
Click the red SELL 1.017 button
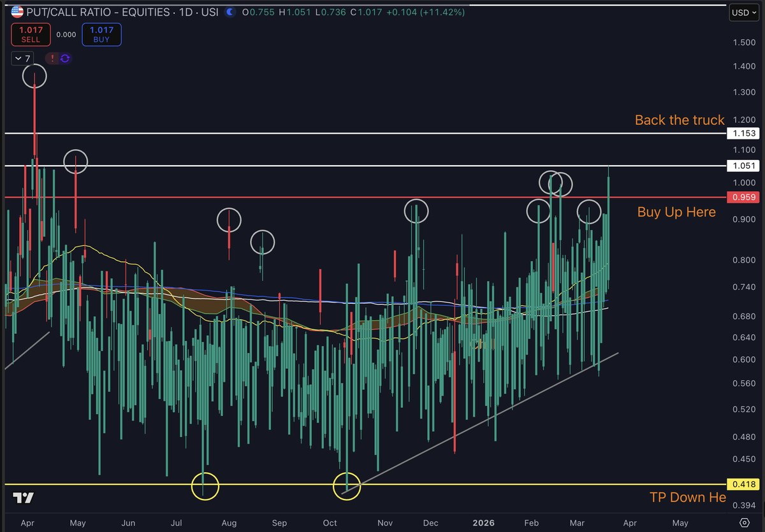[31, 34]
